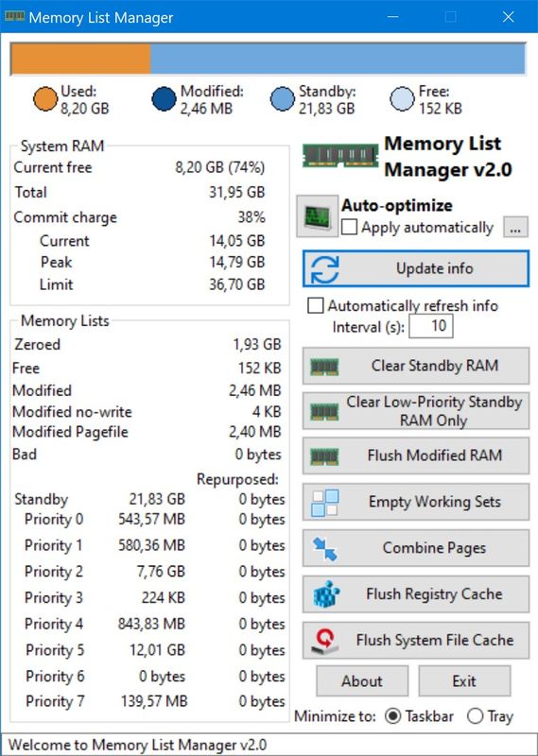Screen dimensions: 538x756
Task: Click the dark blue Modified legend circle
Action: pyautogui.click(x=165, y=99)
